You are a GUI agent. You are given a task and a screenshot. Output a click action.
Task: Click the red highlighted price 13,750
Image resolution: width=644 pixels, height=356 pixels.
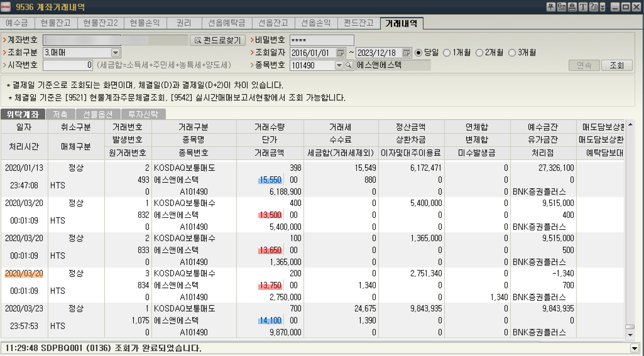(x=270, y=286)
